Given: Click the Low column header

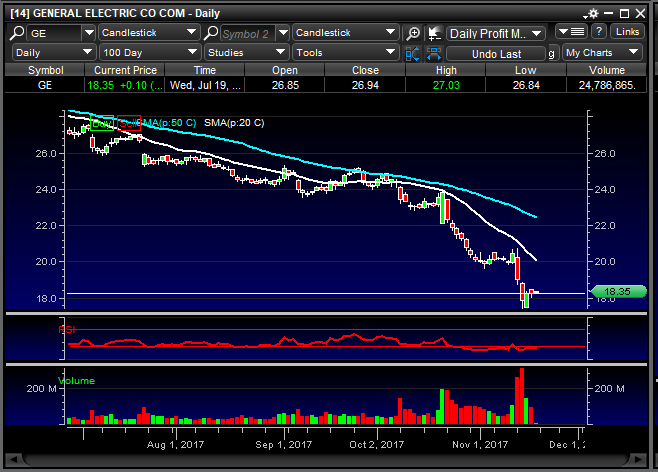Looking at the screenshot, I should click(x=526, y=70).
